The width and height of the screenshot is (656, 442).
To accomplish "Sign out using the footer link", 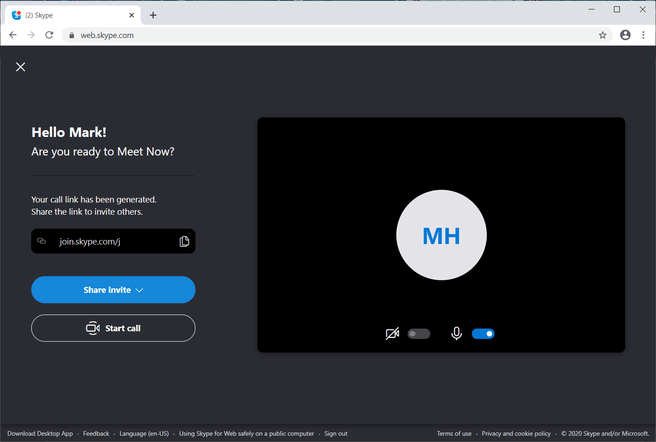I will coord(336,434).
